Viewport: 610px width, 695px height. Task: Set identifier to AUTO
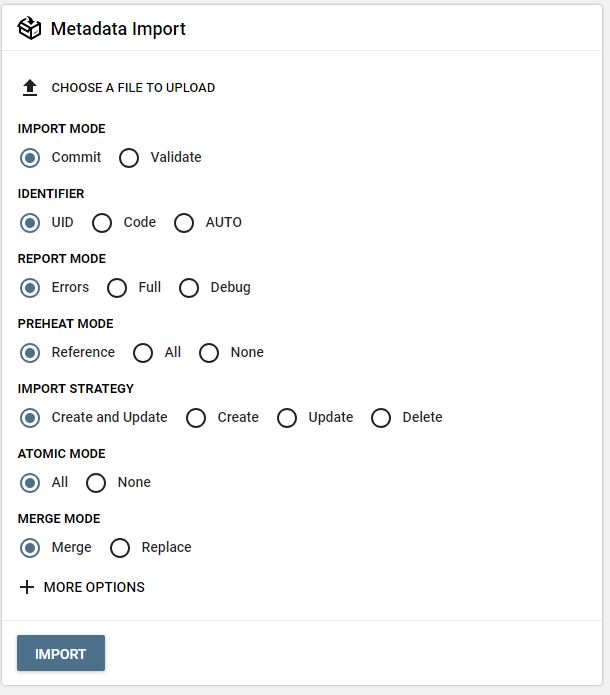click(184, 223)
